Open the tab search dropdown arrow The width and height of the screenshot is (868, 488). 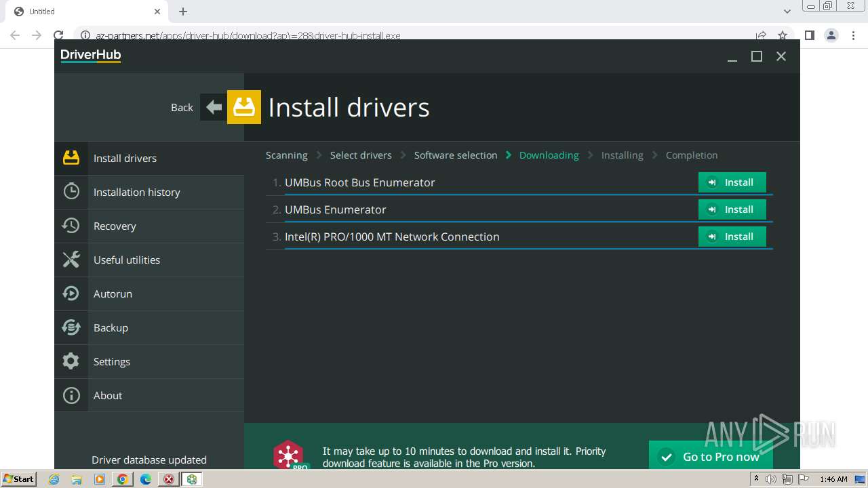787,12
